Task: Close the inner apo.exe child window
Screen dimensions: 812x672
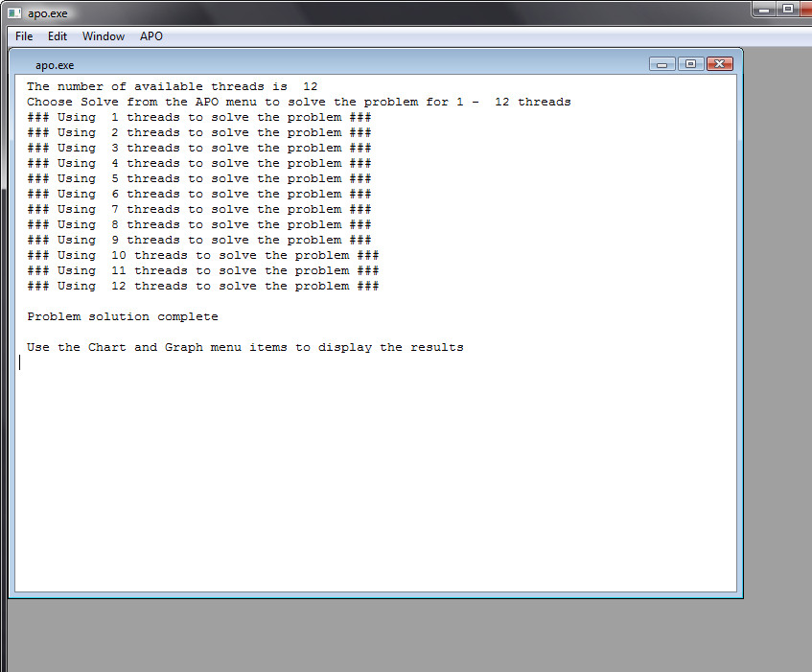Action: 719,63
